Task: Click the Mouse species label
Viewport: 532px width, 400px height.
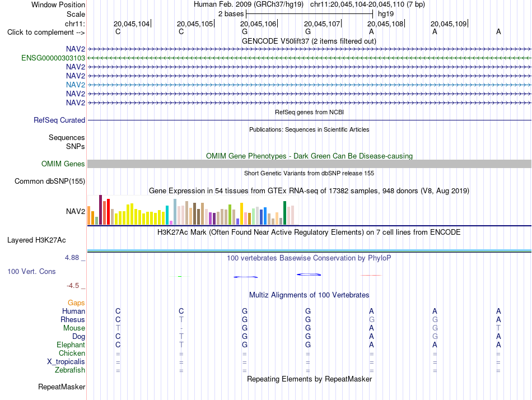Action: click(x=74, y=328)
